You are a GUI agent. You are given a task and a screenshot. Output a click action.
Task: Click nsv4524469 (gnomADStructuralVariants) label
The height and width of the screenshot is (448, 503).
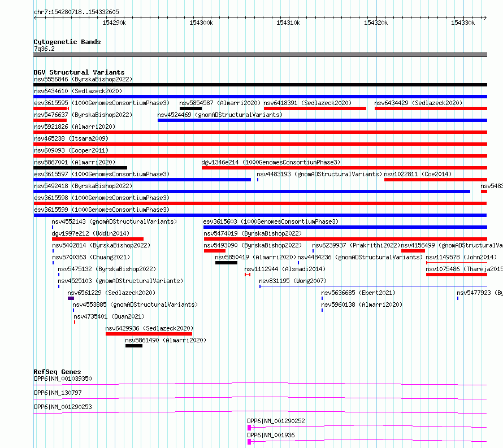coord(220,115)
